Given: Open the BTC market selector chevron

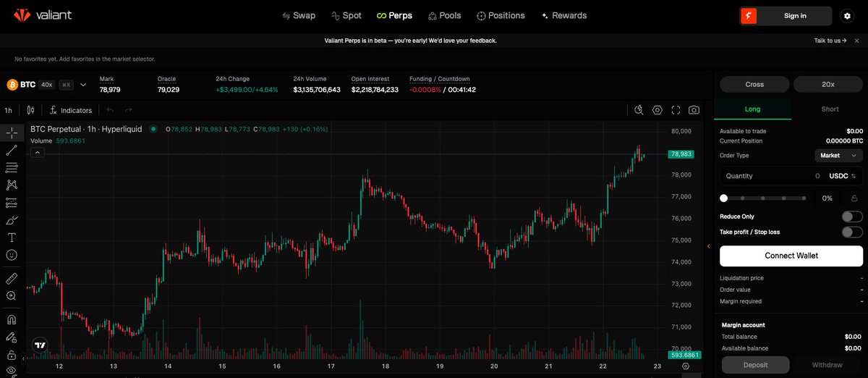Looking at the screenshot, I should [x=83, y=85].
